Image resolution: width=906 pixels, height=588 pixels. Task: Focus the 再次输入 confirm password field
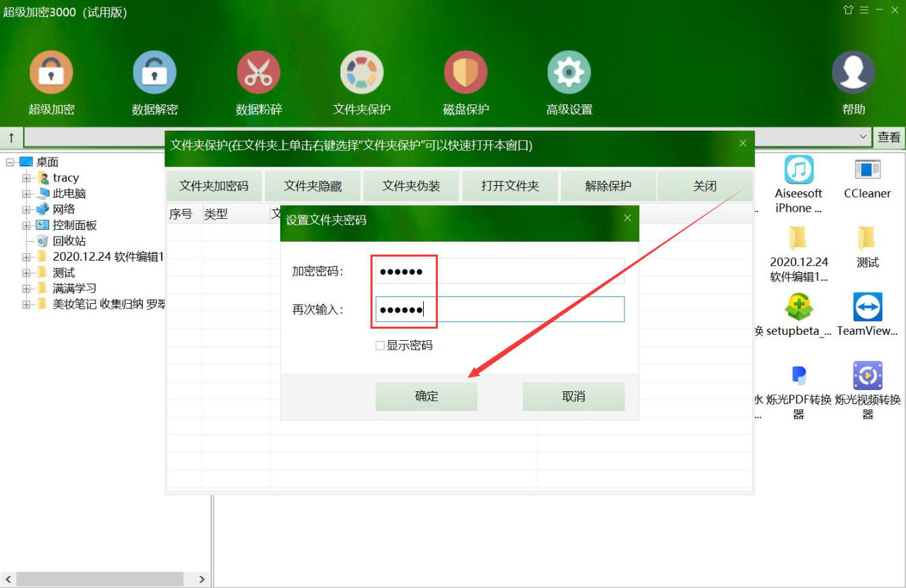[x=500, y=309]
